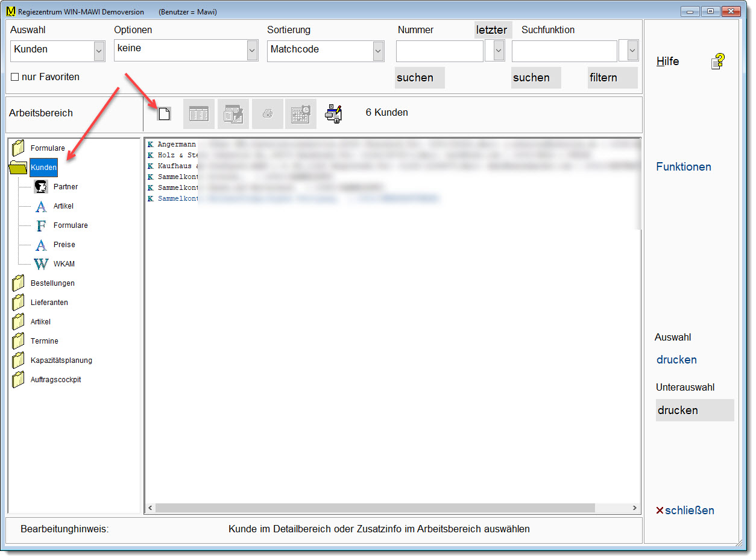Enable the nur Favoriten checkbox
Image resolution: width=756 pixels, height=560 pixels.
pyautogui.click(x=15, y=77)
